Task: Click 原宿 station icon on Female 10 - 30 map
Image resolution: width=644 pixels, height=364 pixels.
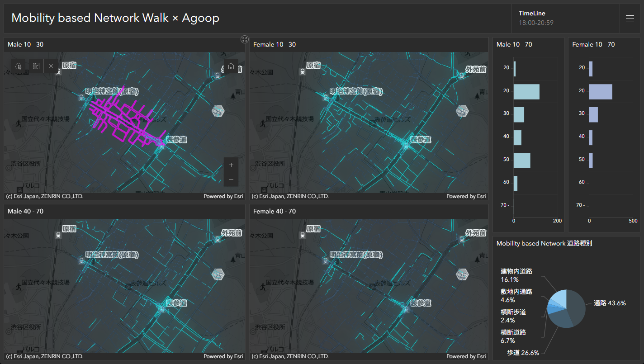Action: (x=302, y=71)
